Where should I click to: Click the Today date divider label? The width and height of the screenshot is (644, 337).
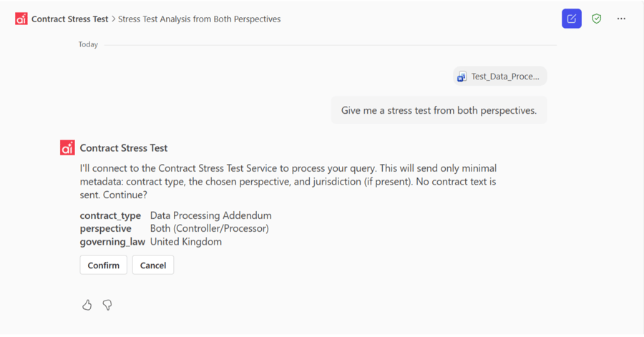tap(88, 44)
